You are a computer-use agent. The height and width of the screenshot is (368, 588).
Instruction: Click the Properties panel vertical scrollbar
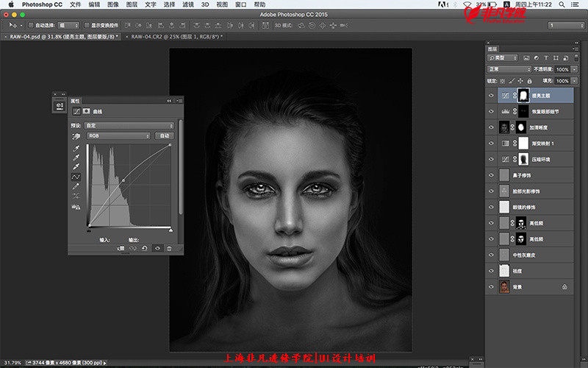tap(181, 167)
